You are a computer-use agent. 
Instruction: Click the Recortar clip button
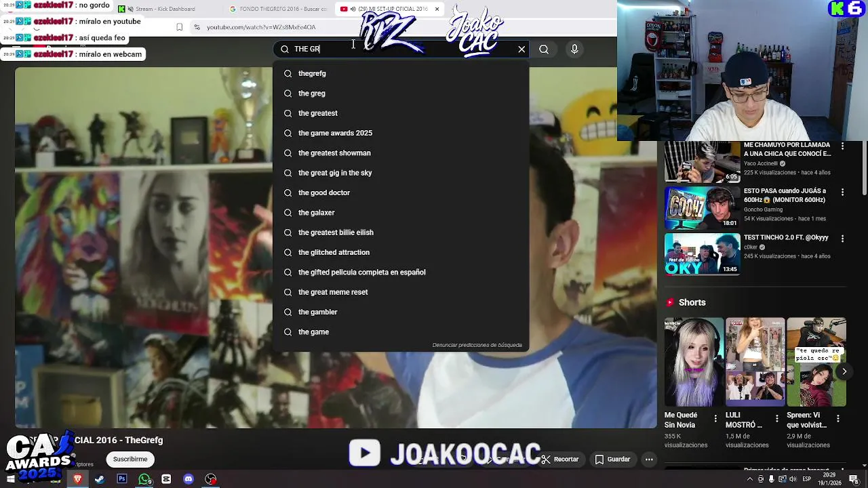pos(560,459)
